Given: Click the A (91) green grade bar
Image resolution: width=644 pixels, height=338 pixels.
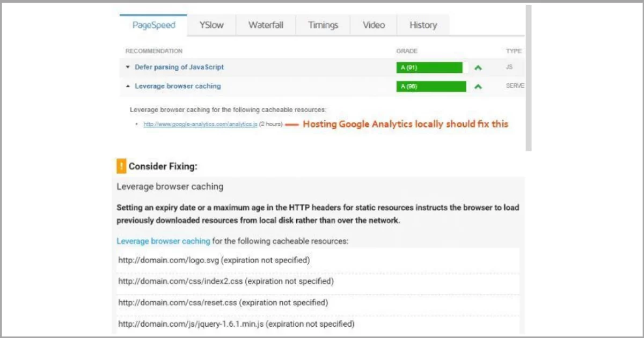Looking at the screenshot, I should pos(429,68).
